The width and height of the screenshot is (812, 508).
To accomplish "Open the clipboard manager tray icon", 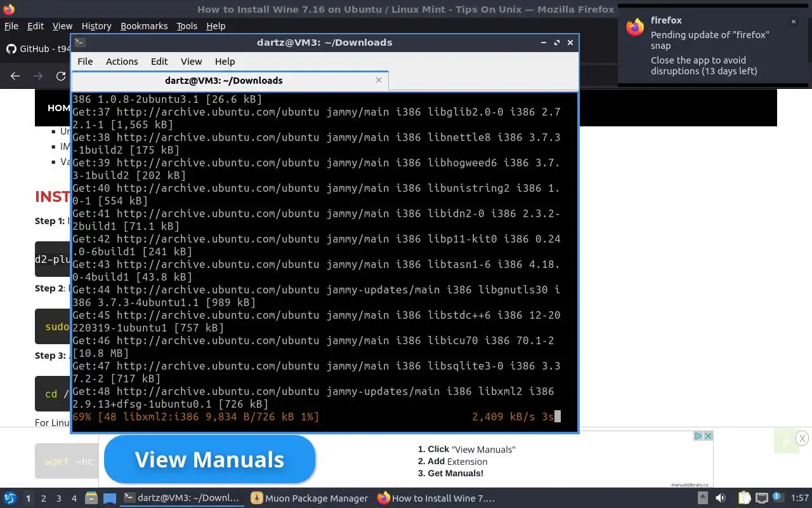I will [743, 498].
